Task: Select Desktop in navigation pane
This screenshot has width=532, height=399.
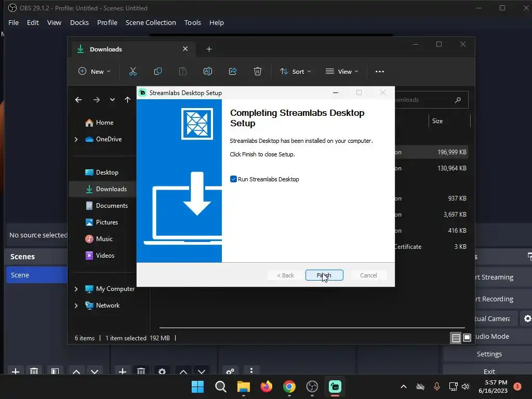Action: click(x=102, y=172)
